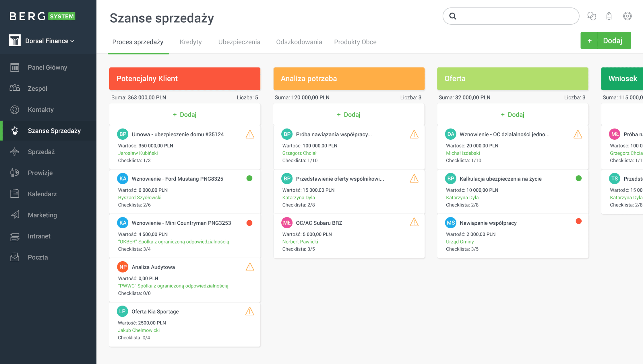The image size is (643, 364).
Task: Click red status dot on Mini Countryman card
Action: (x=249, y=223)
